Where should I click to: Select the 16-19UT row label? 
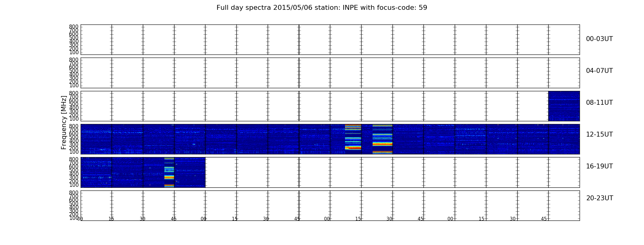599,166
